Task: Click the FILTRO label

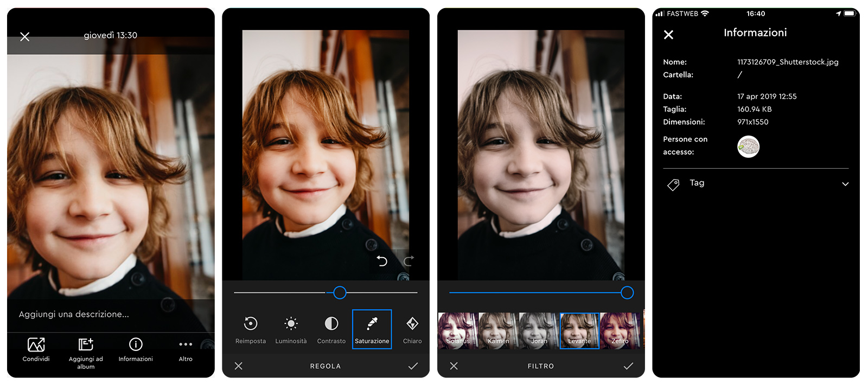Action: (541, 366)
